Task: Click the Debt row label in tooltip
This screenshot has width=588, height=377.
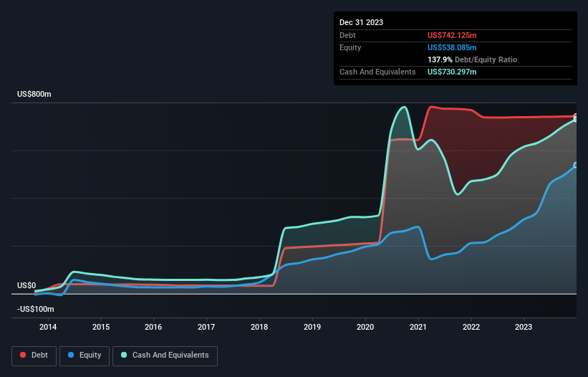Action: (x=347, y=35)
